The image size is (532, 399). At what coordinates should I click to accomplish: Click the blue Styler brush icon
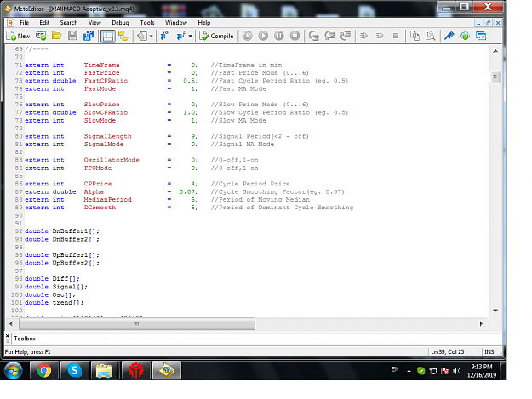(x=449, y=36)
